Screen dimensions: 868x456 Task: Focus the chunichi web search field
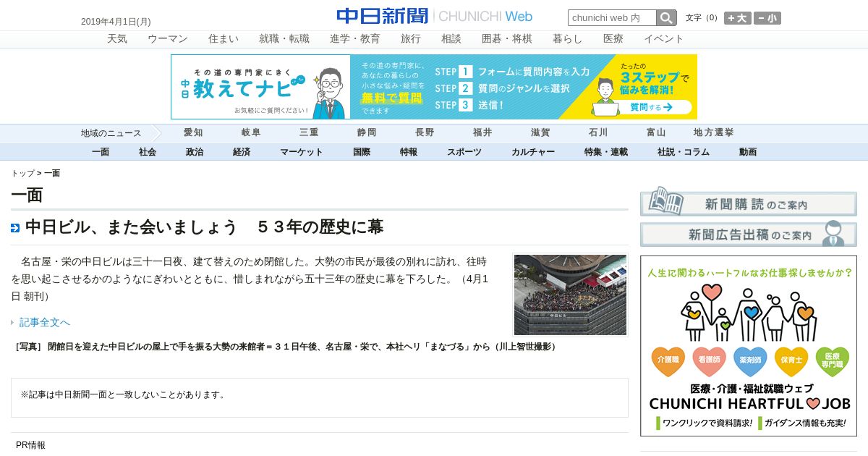(612, 18)
